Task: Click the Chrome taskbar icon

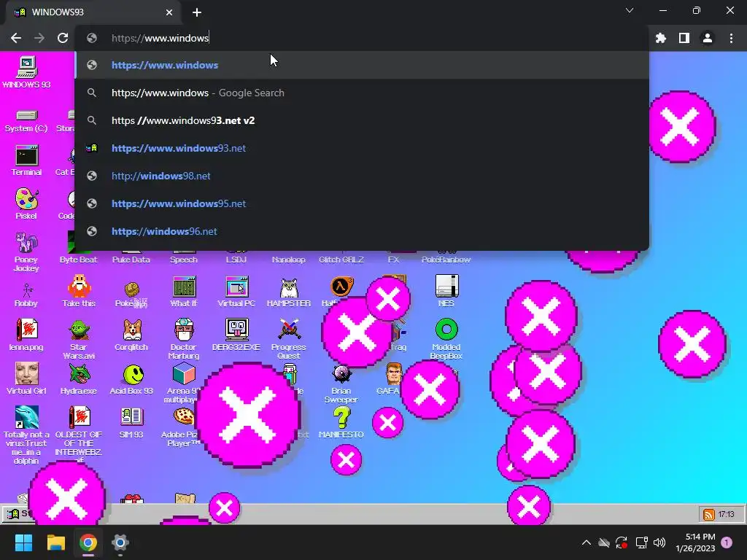Action: pos(88,542)
